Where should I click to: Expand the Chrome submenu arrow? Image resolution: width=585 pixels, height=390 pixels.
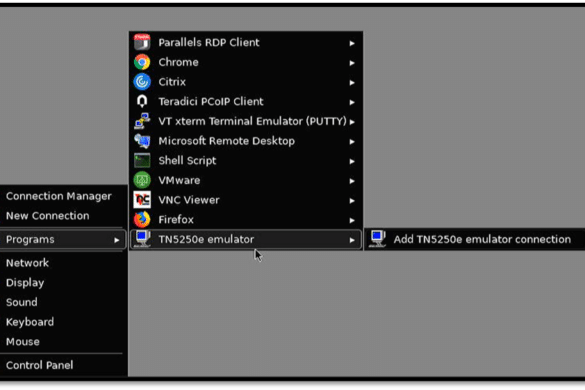(x=352, y=63)
